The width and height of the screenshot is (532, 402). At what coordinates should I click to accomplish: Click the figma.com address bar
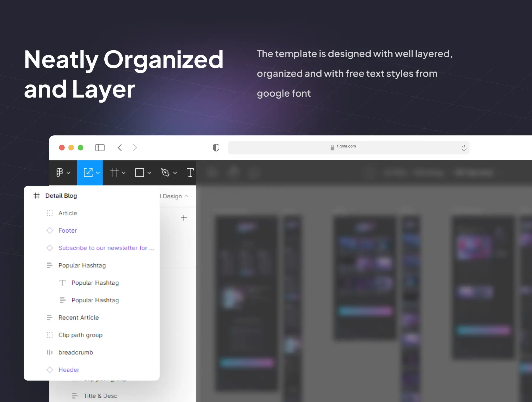[x=346, y=147]
